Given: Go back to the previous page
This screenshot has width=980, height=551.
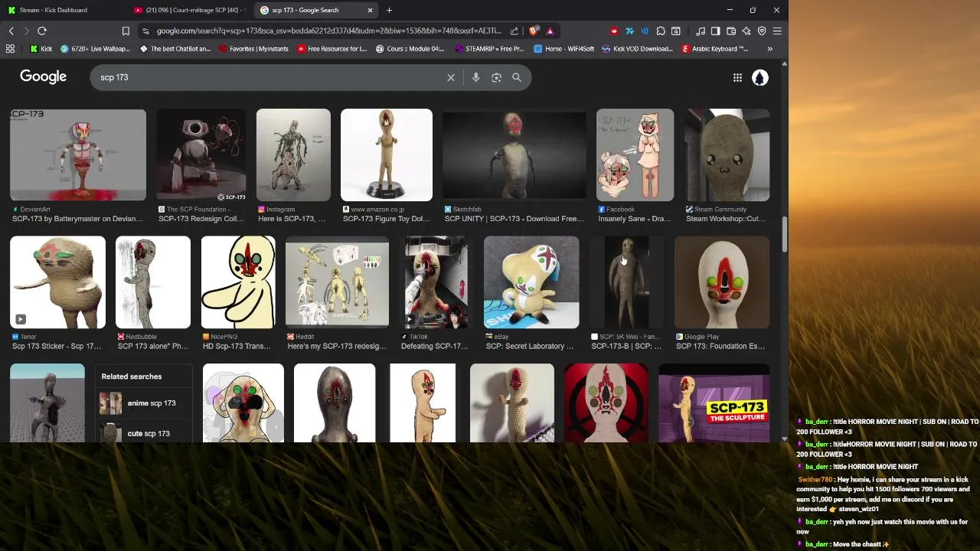Looking at the screenshot, I should (11, 31).
